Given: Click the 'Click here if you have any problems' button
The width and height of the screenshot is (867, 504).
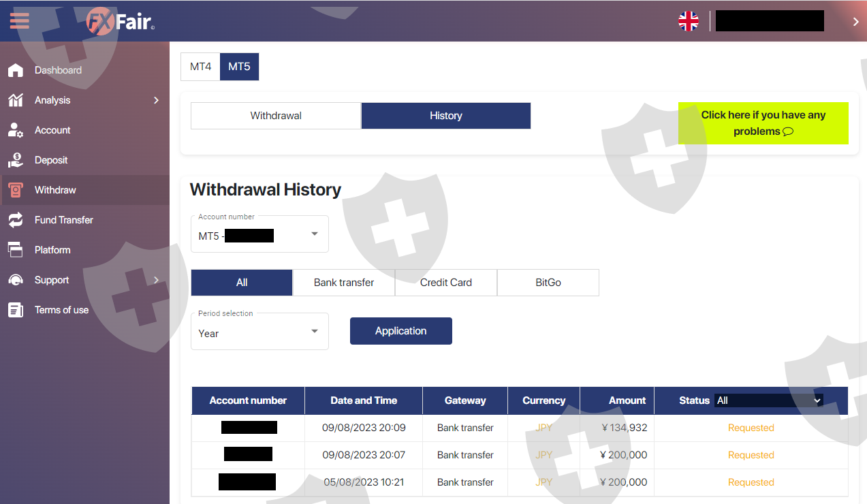Looking at the screenshot, I should click(x=763, y=123).
